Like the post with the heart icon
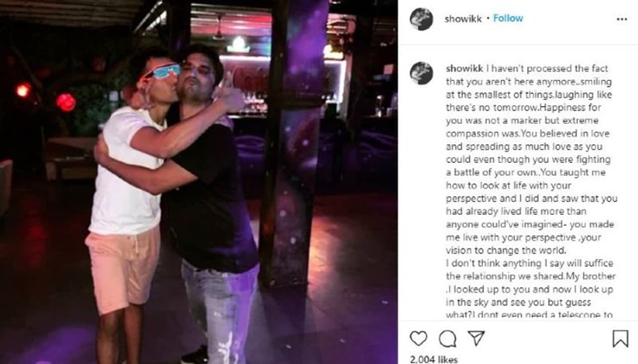Viewport: 638px width, 364px height. pos(418,339)
